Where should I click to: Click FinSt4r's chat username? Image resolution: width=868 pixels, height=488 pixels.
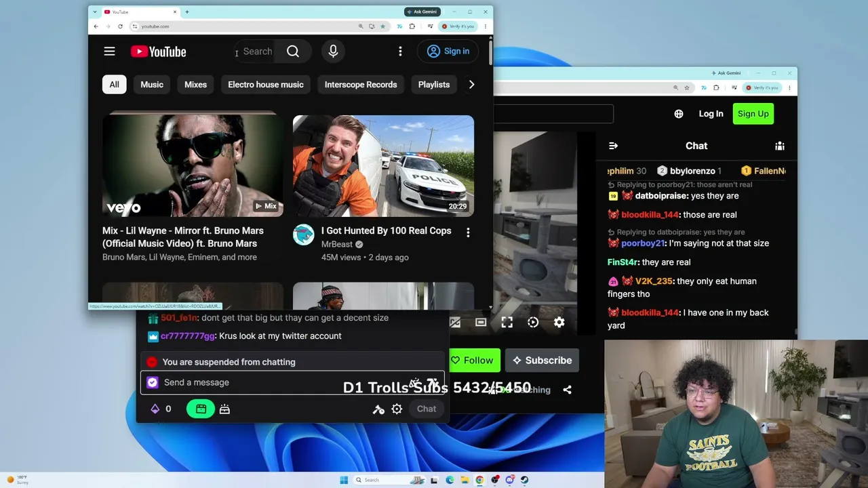pos(623,262)
